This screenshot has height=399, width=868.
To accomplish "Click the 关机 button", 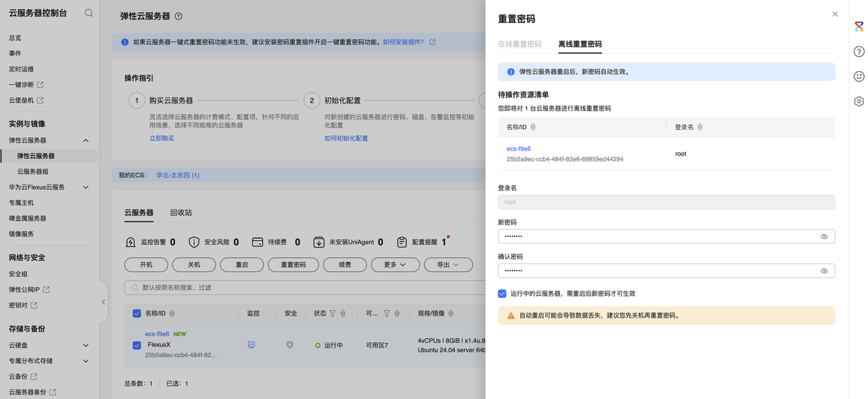I will point(194,265).
